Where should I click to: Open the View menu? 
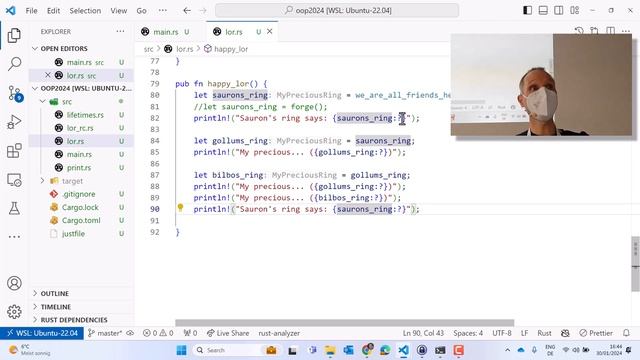pyautogui.click(x=118, y=11)
